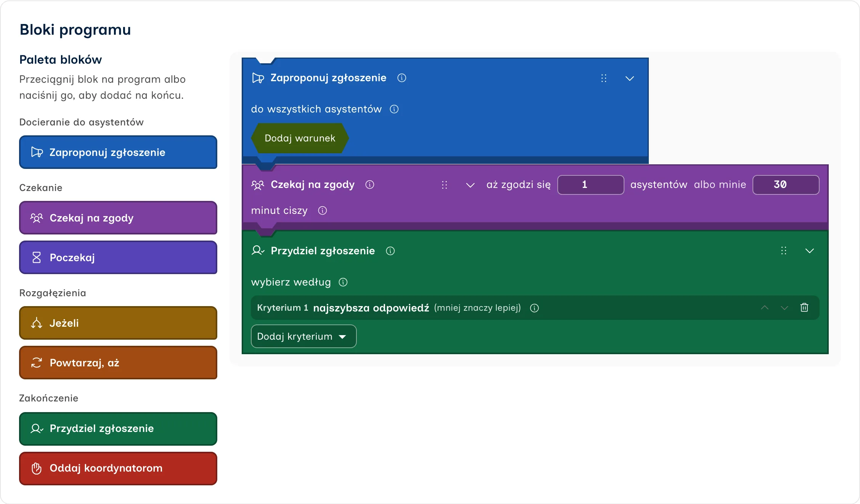Click info icon in Kryterium 1 row

534,308
